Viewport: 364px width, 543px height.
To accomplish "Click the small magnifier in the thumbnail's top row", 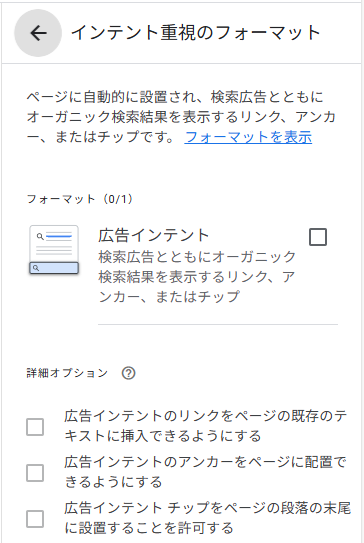I will tap(40, 237).
